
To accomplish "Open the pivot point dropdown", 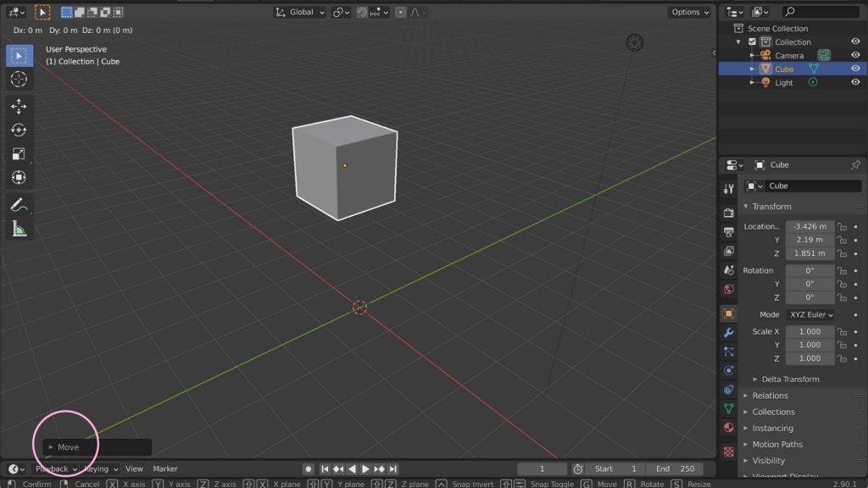I will [x=341, y=12].
